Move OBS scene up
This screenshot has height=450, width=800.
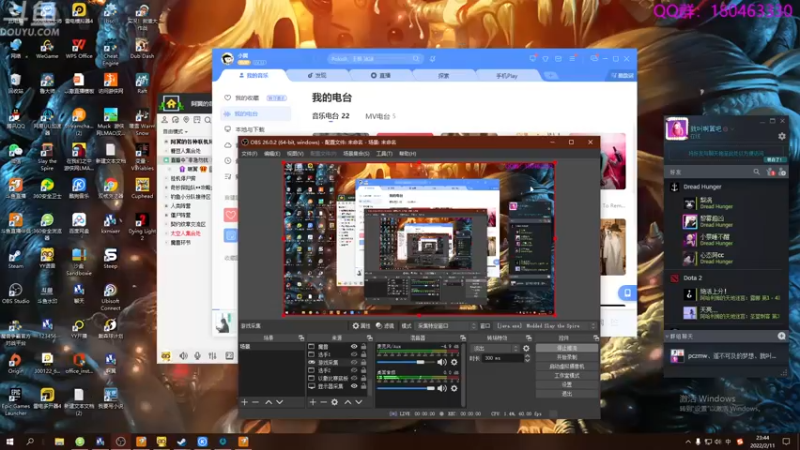268,402
